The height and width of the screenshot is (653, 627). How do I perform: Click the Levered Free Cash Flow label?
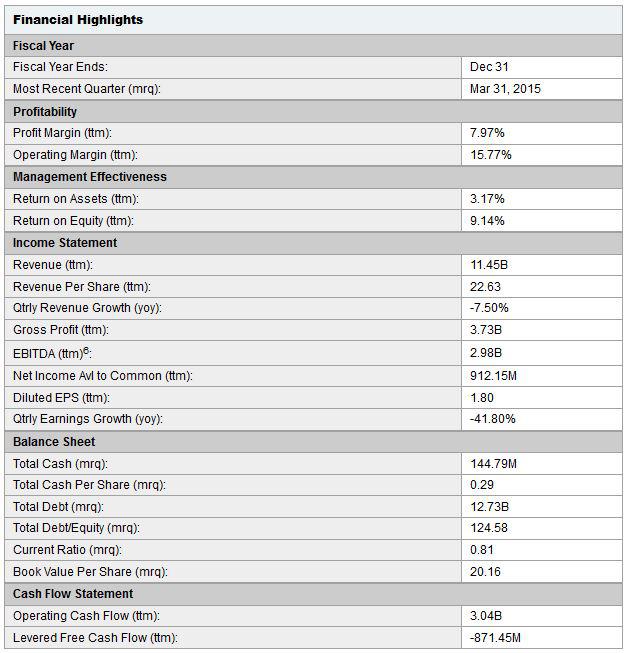(95, 638)
